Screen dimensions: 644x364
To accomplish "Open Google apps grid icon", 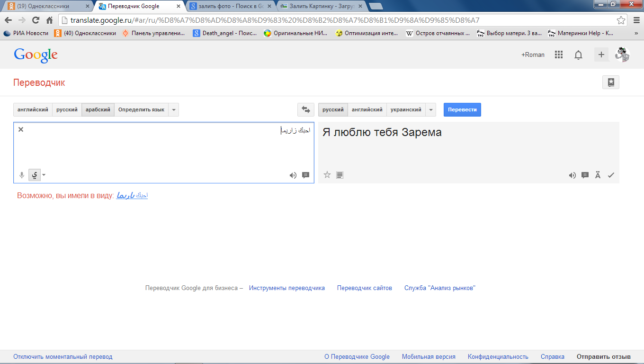I will [559, 55].
